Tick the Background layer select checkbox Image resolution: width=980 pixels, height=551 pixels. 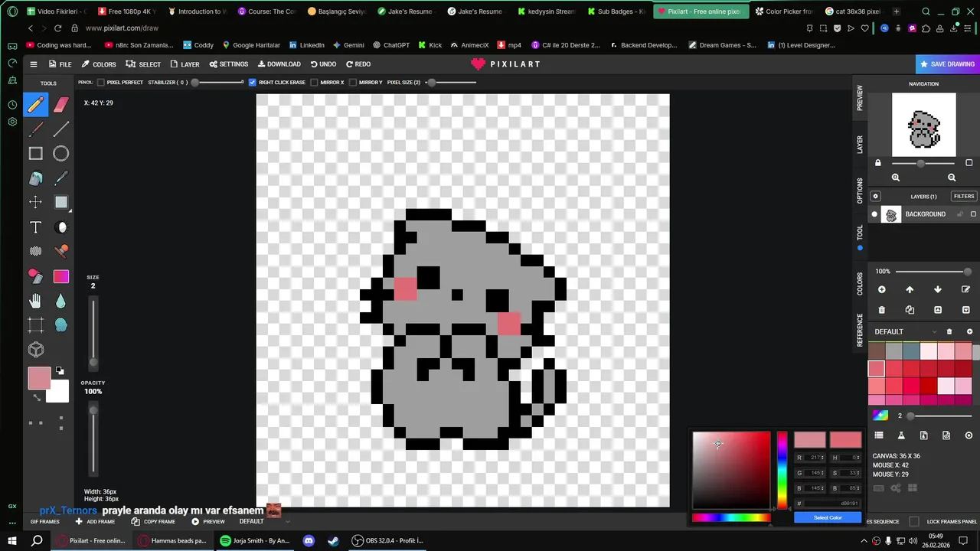click(x=973, y=214)
